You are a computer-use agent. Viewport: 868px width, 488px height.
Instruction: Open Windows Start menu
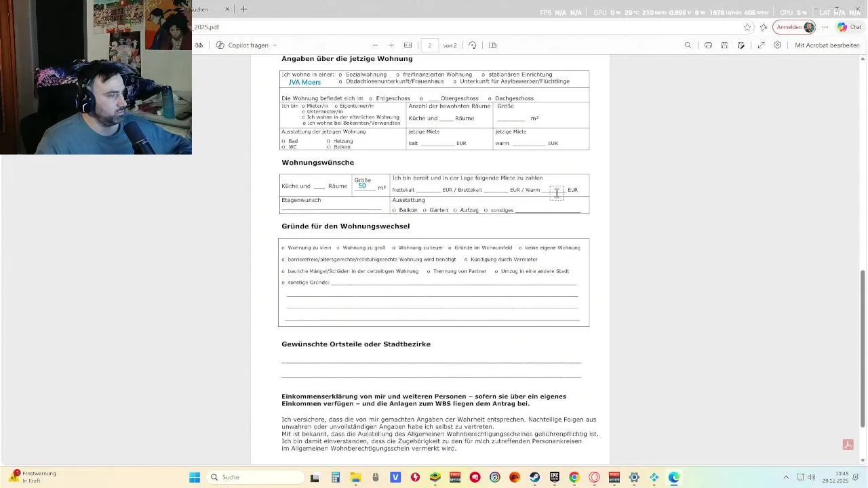[x=195, y=477]
